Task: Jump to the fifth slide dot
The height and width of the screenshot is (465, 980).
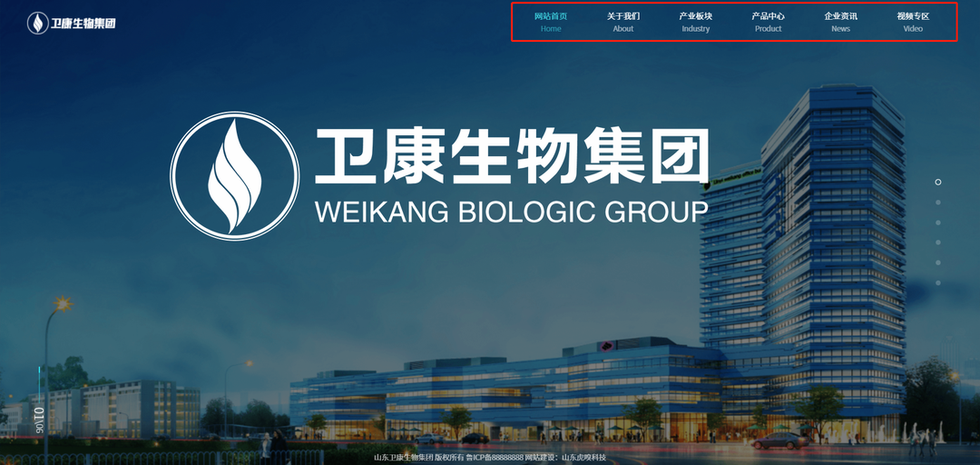Action: coord(938,262)
